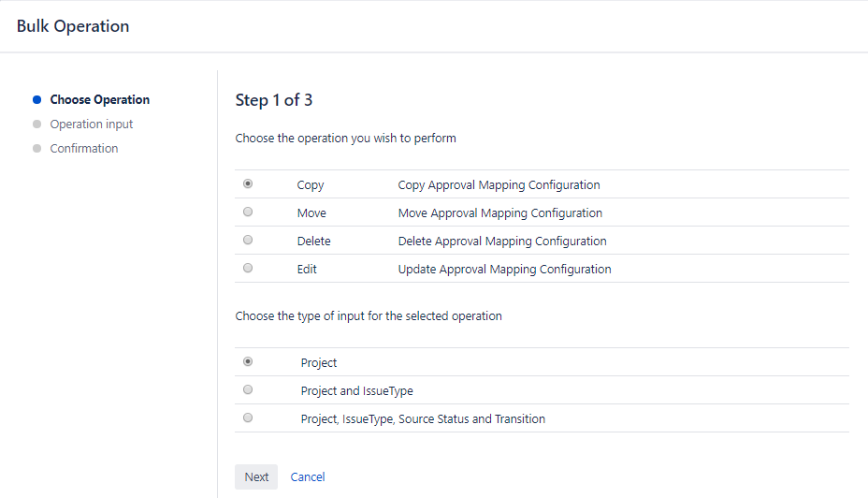Select the Copy operation radio button
Image resolution: width=868 pixels, height=498 pixels.
coord(248,184)
